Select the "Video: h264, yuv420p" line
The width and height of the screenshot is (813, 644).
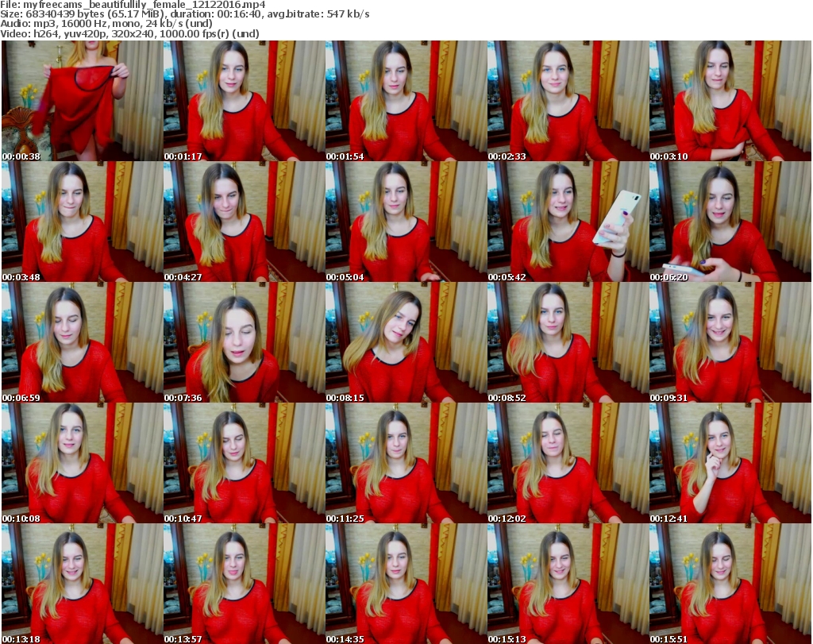pos(129,33)
